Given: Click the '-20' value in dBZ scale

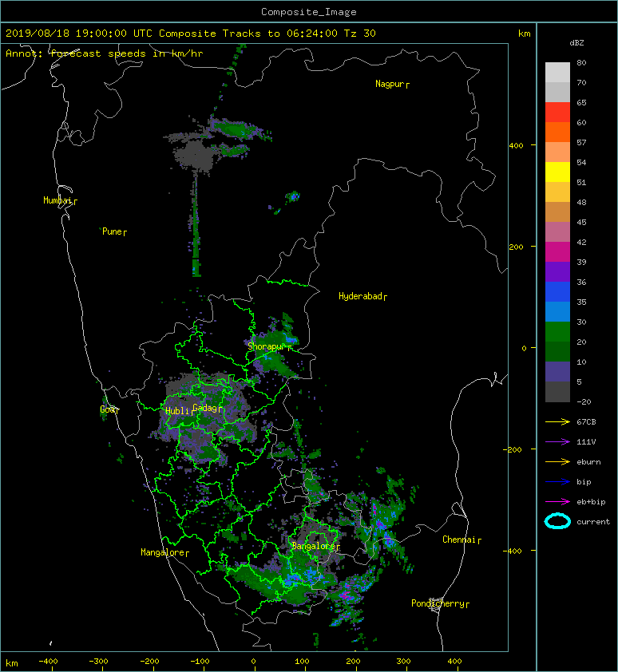Looking at the screenshot, I should (x=584, y=402).
